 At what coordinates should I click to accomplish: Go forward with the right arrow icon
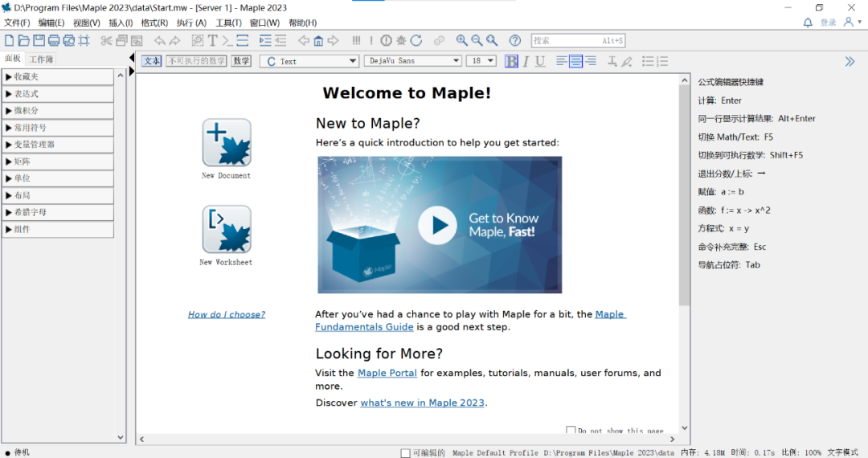334,40
